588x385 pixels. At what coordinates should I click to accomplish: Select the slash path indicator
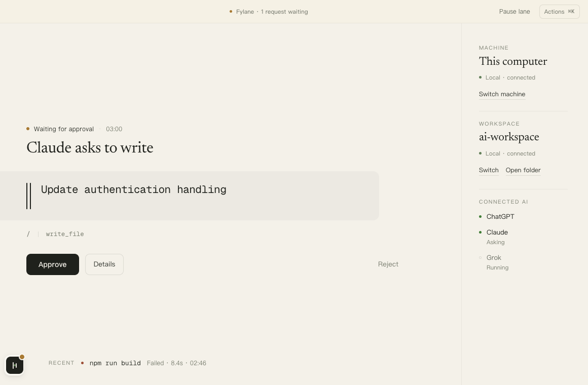coord(28,234)
